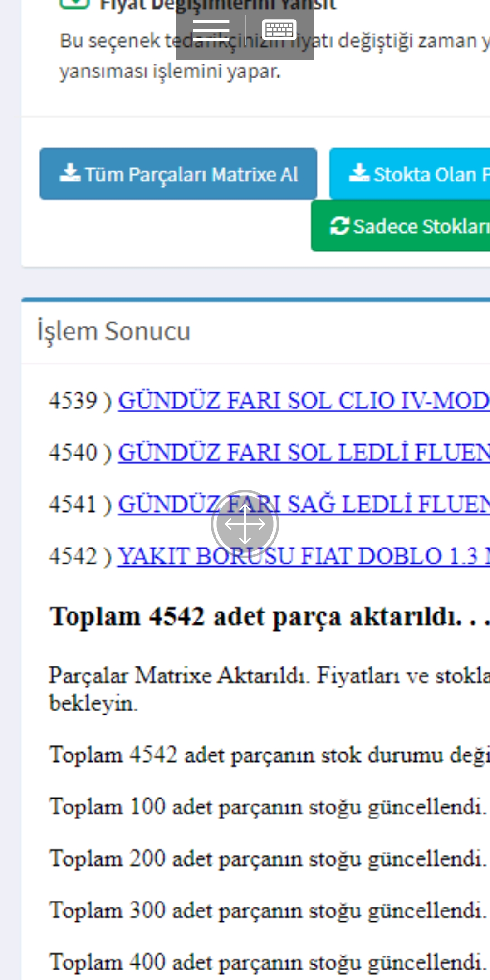
Task: Click the Toplam 400 adet stoğu güncellendi line
Action: pos(268,962)
